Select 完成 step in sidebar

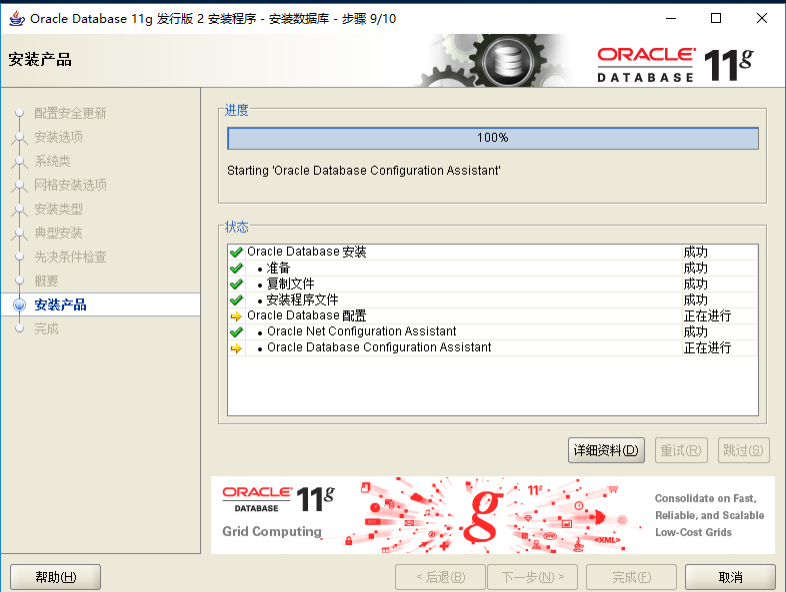(x=46, y=329)
